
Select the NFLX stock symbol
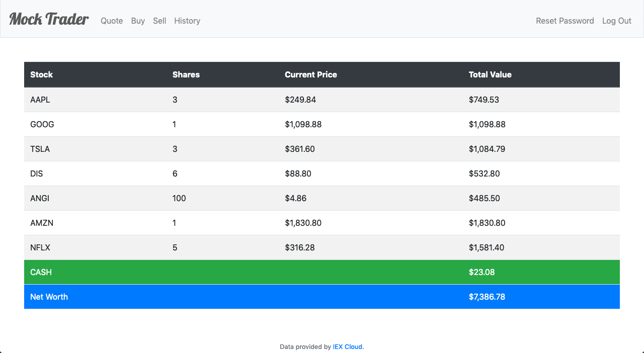click(x=40, y=247)
